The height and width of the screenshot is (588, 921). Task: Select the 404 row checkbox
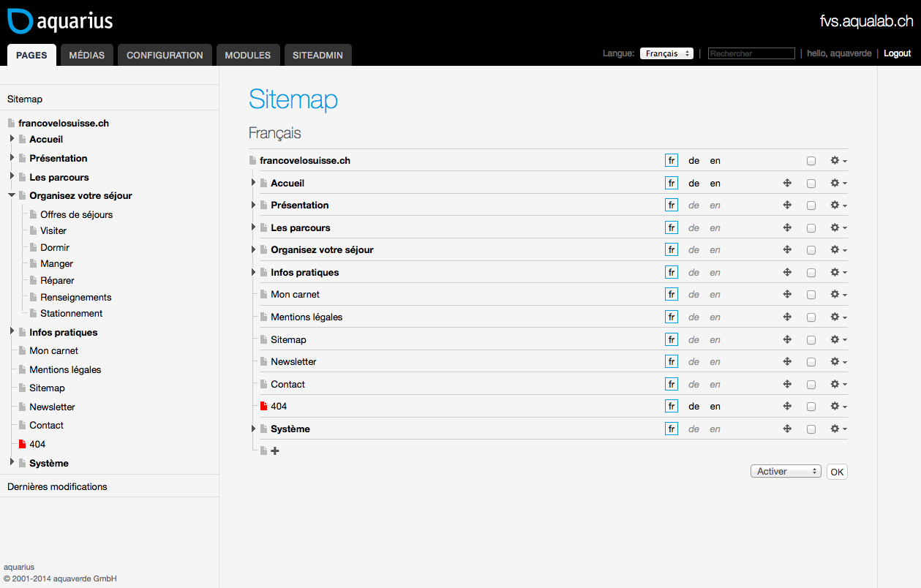click(811, 407)
